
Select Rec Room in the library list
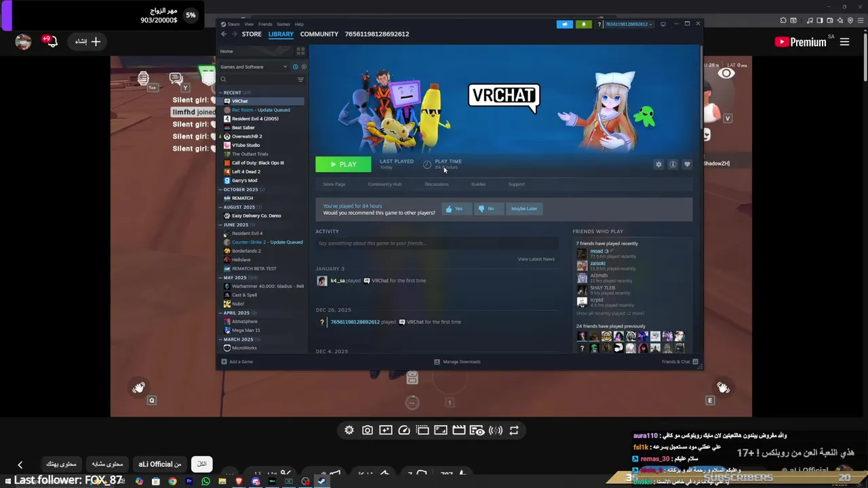[x=261, y=110]
